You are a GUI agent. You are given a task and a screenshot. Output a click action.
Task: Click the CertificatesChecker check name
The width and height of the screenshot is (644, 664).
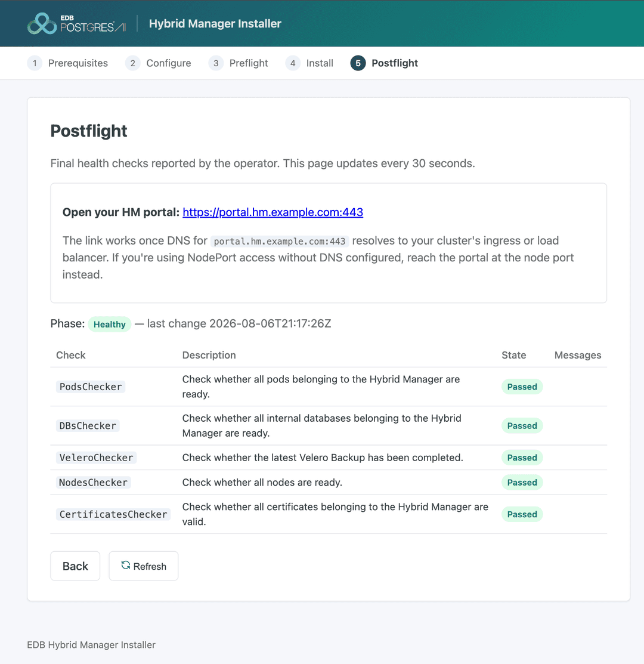(113, 514)
